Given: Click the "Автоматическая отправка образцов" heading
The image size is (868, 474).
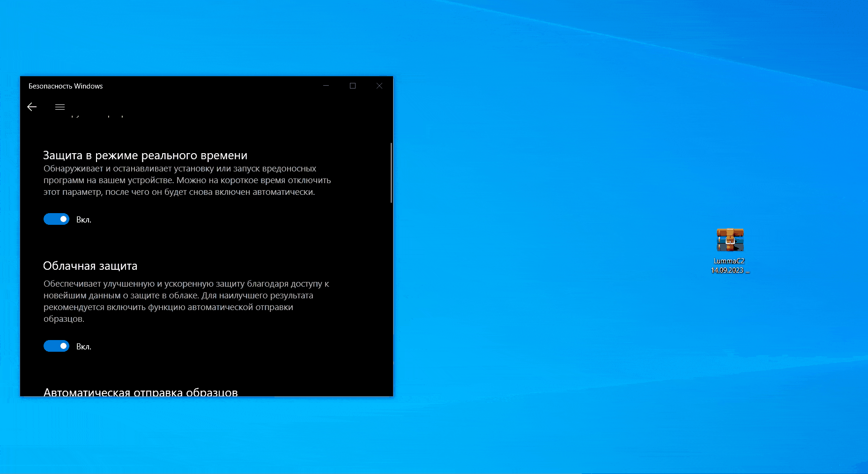Looking at the screenshot, I should 141,392.
